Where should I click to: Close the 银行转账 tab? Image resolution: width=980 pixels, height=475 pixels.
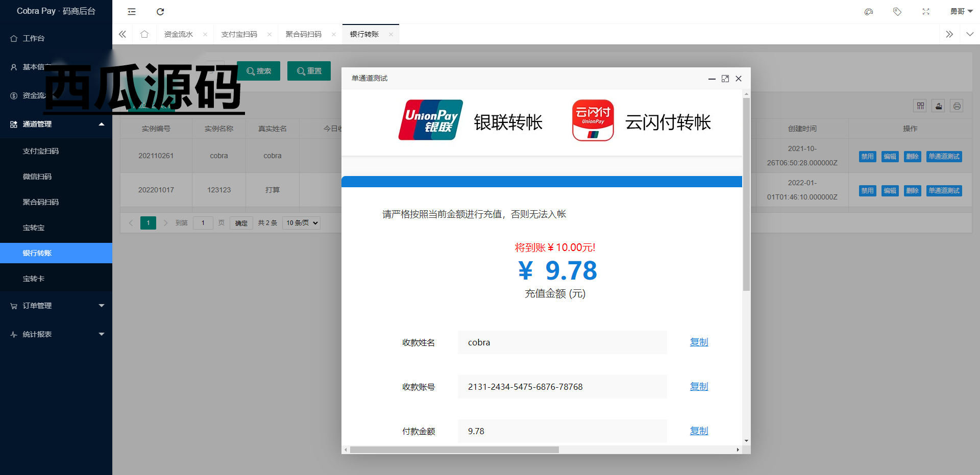(391, 34)
